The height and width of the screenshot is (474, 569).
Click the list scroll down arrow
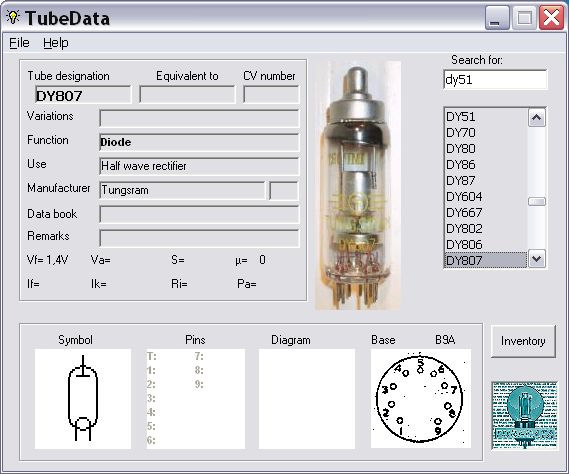tap(537, 259)
